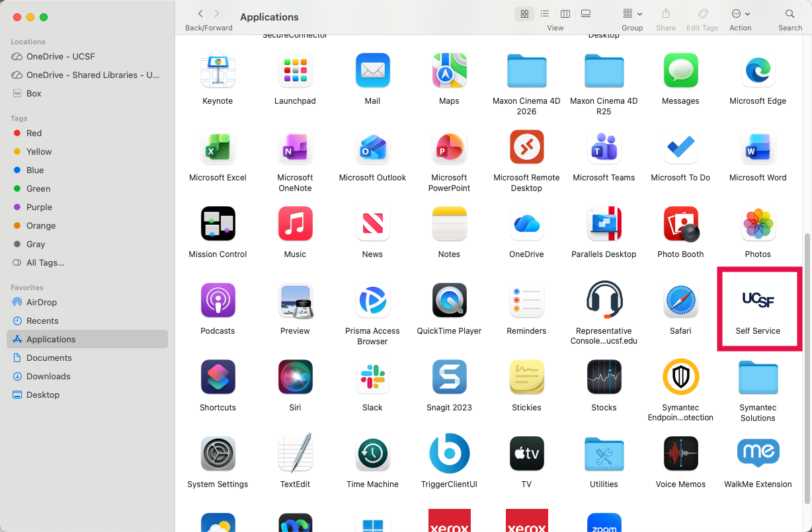Go back in Finder history

tap(200, 14)
